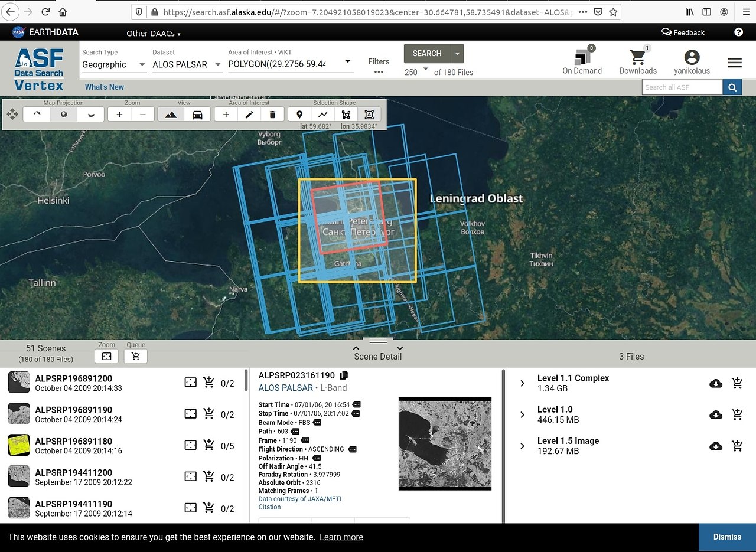This screenshot has height=552, width=756.
Task: Open cookie Learn more link
Action: [341, 537]
